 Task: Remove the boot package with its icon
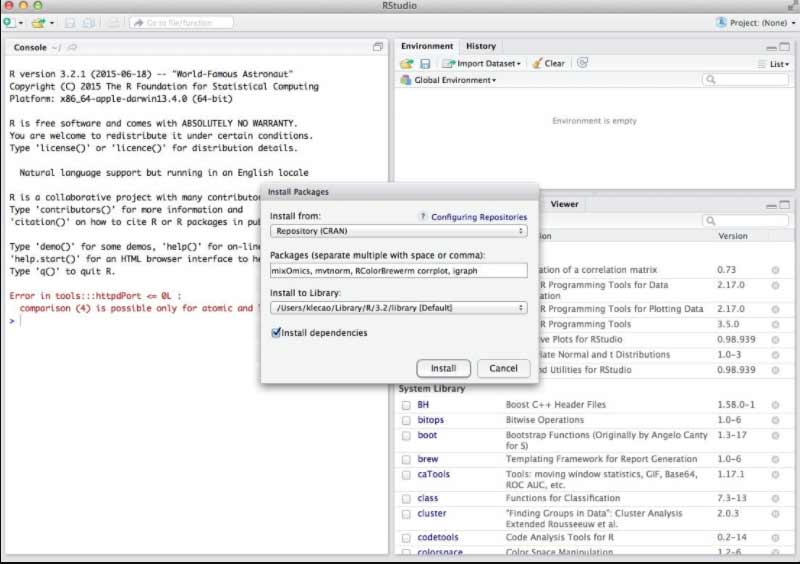pos(775,435)
